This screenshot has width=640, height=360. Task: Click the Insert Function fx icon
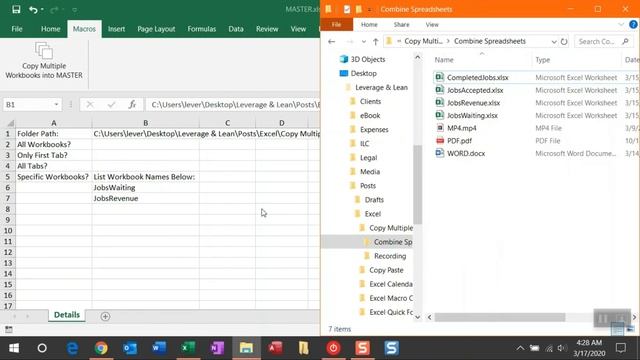coord(132,104)
